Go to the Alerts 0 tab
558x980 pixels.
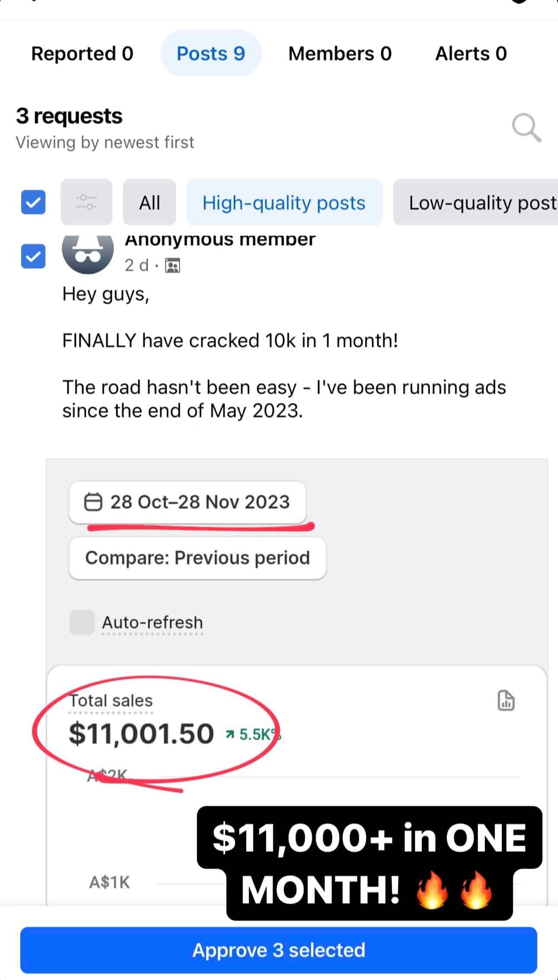pyautogui.click(x=471, y=54)
